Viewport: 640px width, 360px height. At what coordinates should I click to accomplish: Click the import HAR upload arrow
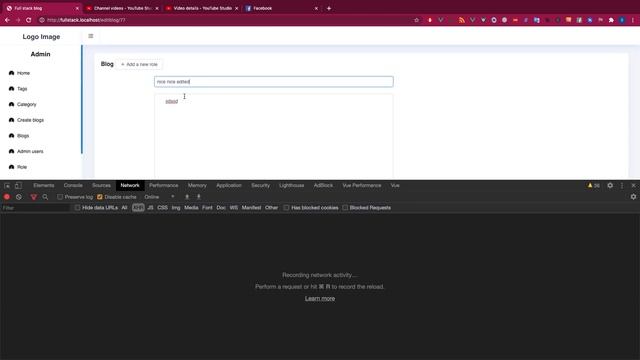click(x=187, y=197)
